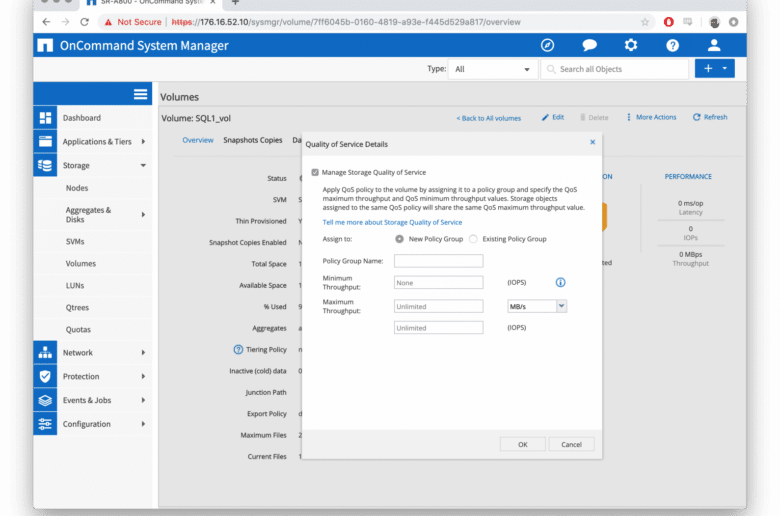Focus the Policy Group Name field

(438, 261)
